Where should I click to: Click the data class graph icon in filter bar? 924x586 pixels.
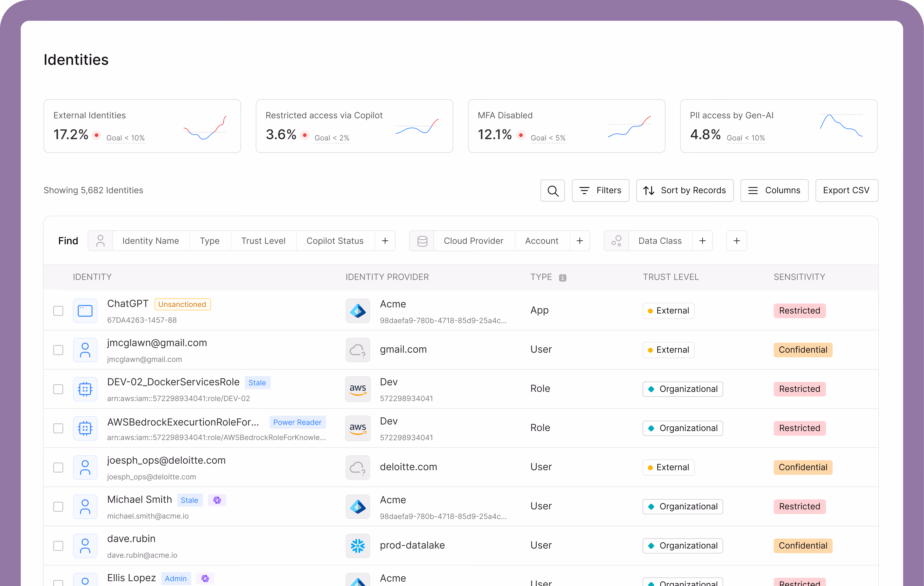[x=616, y=241]
